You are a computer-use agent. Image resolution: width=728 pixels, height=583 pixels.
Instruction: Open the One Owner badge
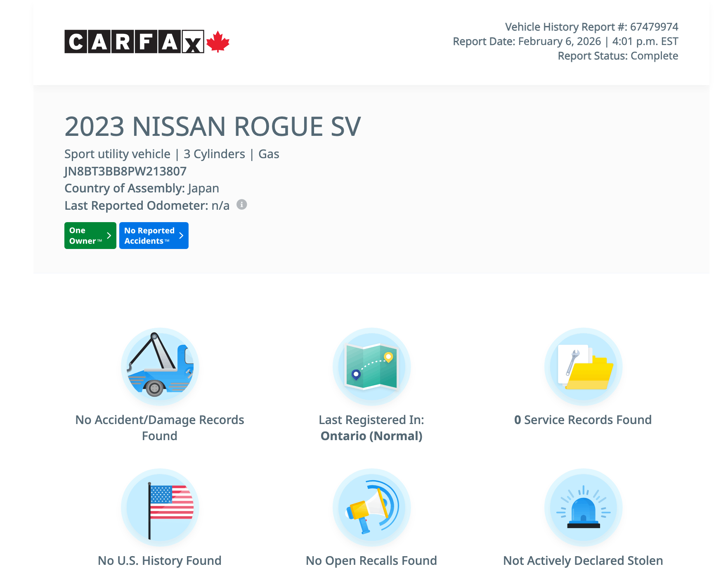tap(85, 236)
